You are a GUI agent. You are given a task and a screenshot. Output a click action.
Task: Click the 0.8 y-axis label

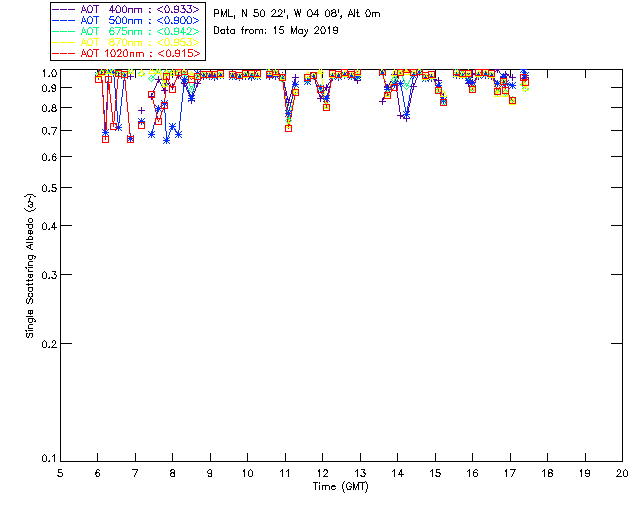49,108
